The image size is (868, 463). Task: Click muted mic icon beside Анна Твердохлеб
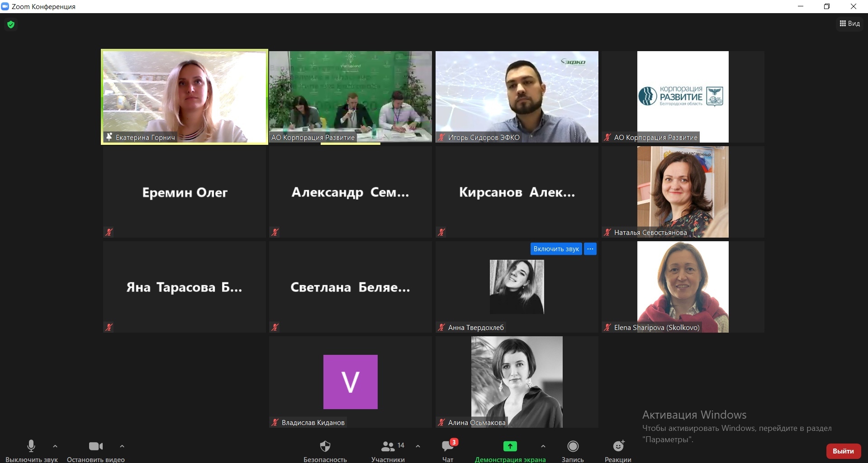441,327
